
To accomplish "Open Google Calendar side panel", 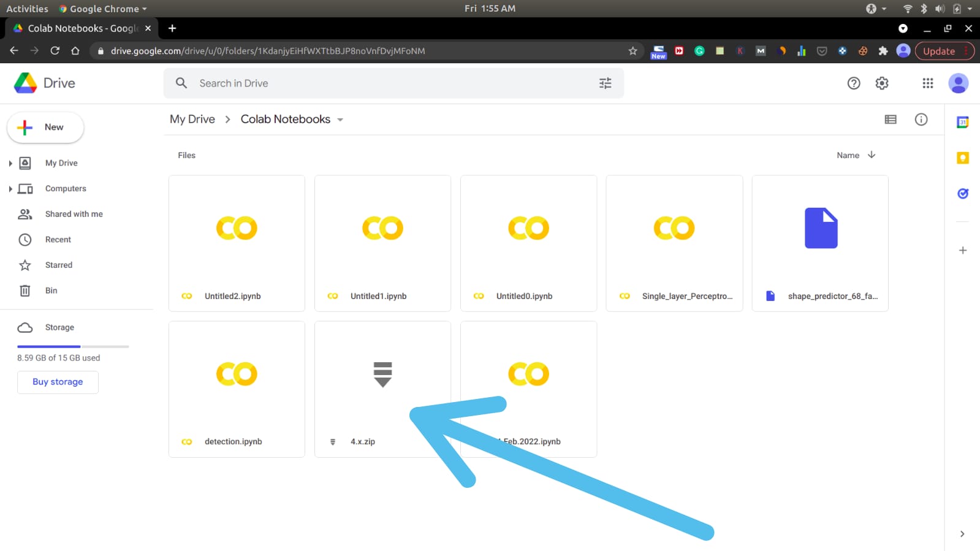I will [x=963, y=122].
